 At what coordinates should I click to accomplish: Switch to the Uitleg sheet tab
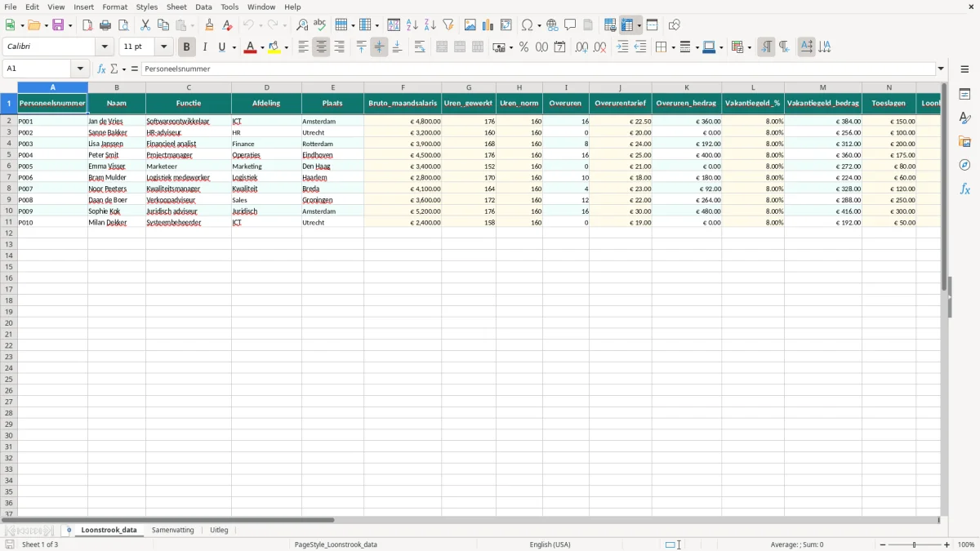219,530
